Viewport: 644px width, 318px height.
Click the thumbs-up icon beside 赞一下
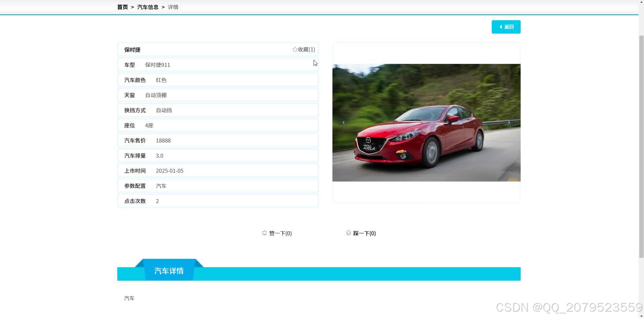pos(265,233)
